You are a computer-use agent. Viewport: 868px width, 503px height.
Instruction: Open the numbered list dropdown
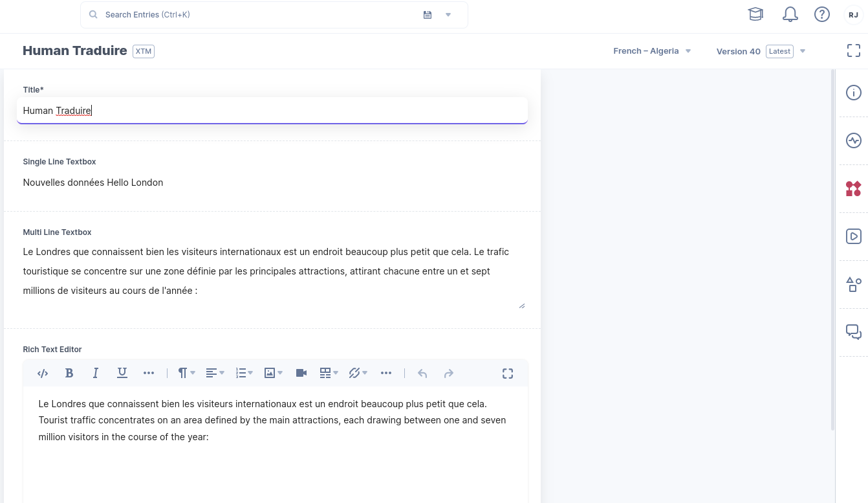(244, 373)
